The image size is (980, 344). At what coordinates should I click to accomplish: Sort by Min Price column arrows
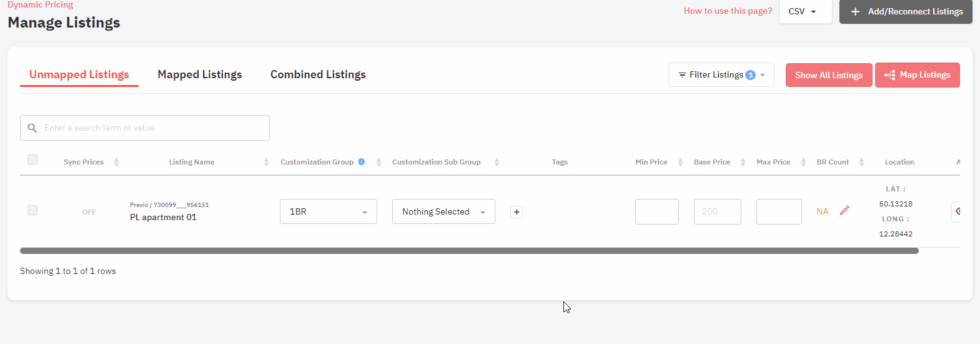680,162
